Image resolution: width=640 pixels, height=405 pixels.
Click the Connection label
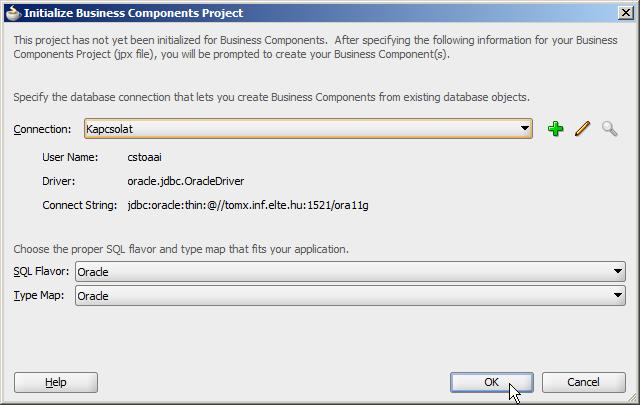tap(42, 129)
